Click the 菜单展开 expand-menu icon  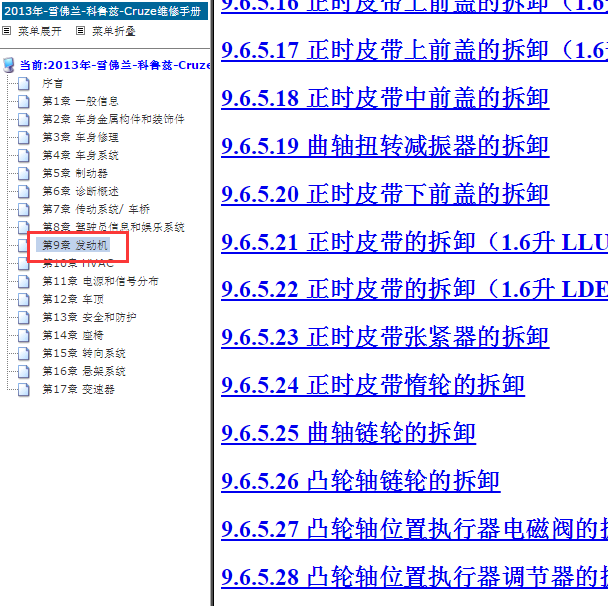pos(6,31)
